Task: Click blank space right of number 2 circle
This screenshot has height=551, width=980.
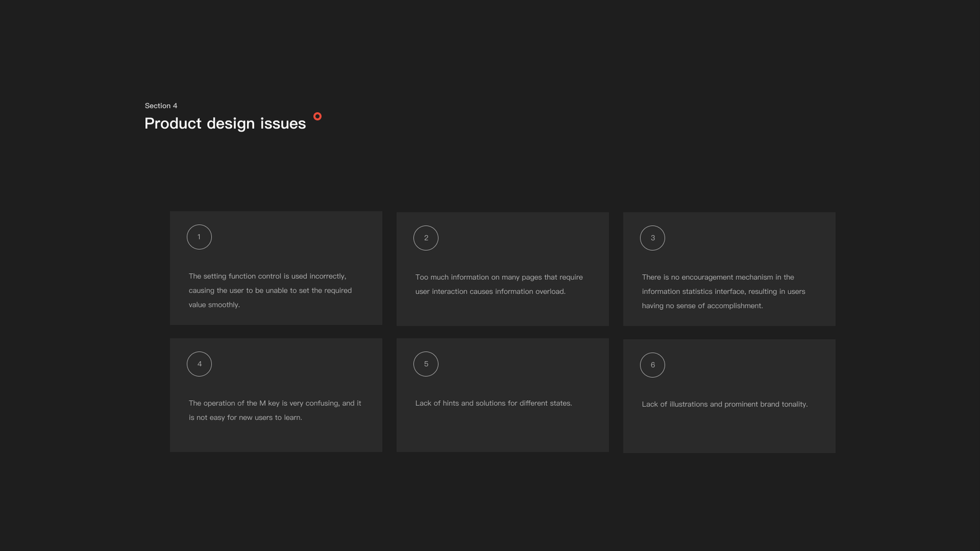Action: coord(521,238)
